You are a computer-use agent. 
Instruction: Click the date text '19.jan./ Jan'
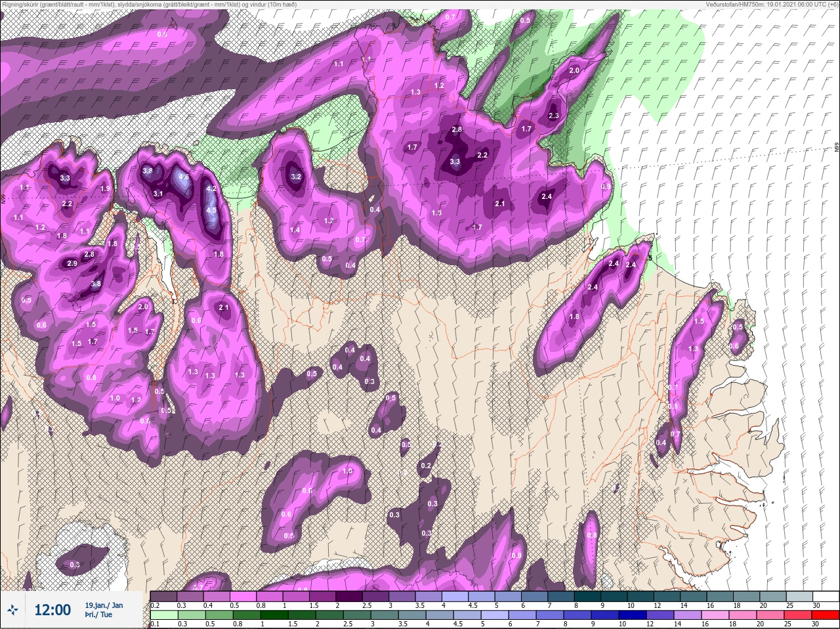click(x=104, y=605)
